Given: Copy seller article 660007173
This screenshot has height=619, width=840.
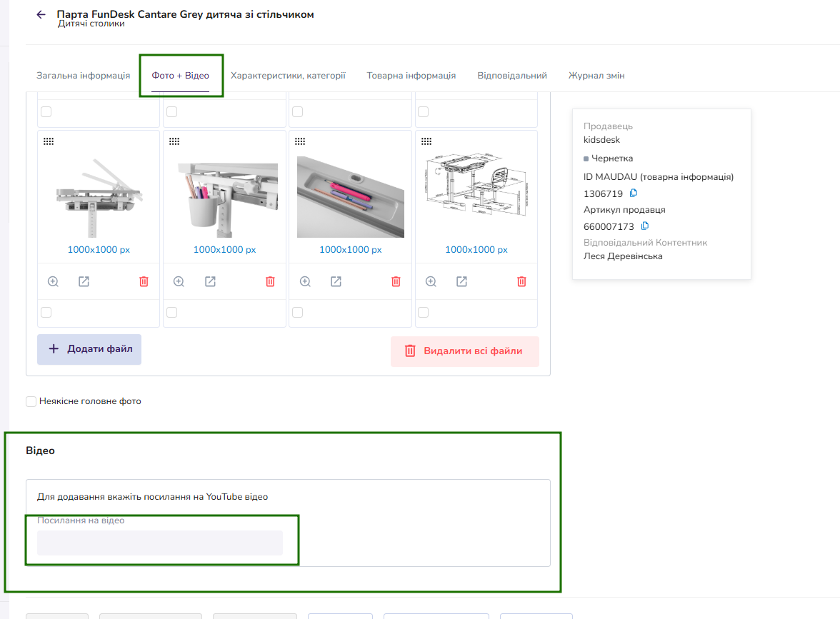Looking at the screenshot, I should [x=644, y=226].
